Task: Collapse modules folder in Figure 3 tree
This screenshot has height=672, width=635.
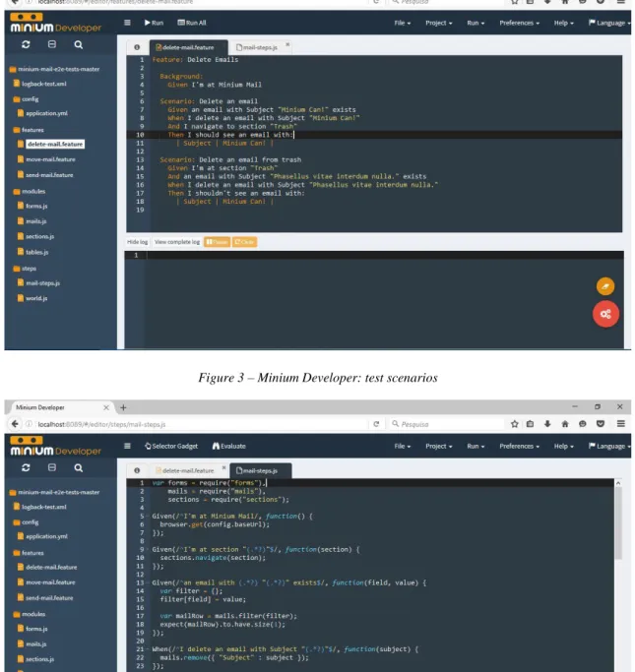Action: click(x=33, y=191)
